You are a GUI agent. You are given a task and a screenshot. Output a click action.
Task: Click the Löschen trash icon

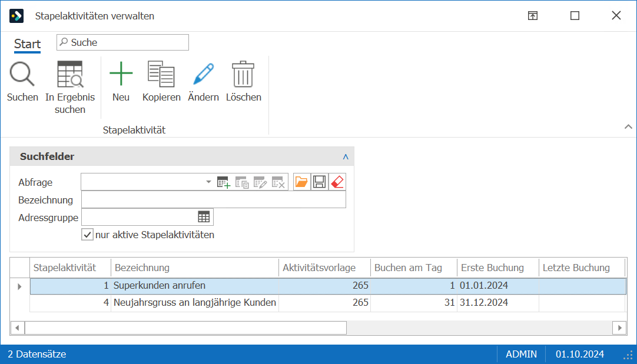tap(243, 74)
